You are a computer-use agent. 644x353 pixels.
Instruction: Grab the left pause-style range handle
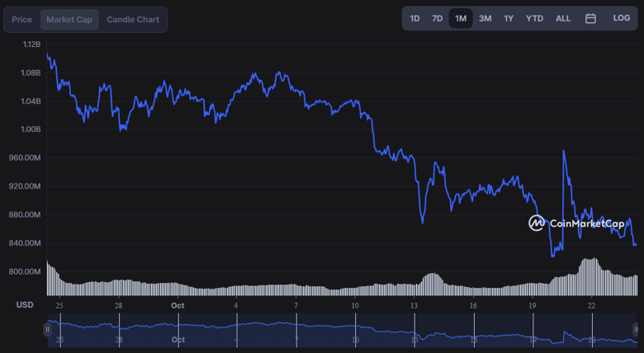(x=48, y=329)
